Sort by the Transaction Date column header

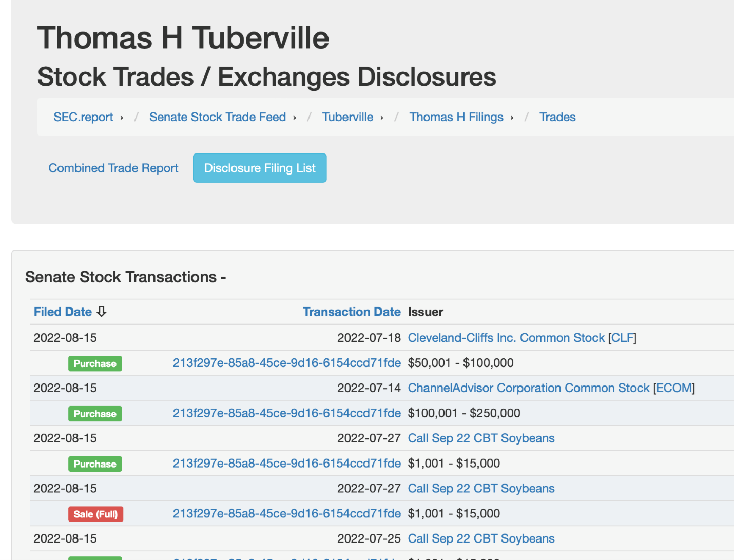click(352, 312)
